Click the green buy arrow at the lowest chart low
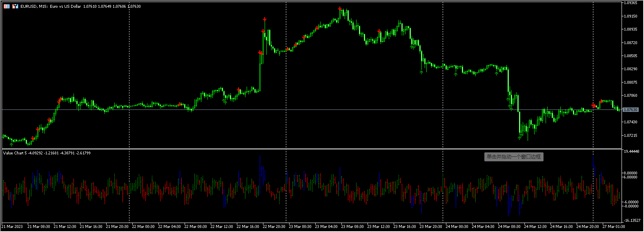 (519, 138)
